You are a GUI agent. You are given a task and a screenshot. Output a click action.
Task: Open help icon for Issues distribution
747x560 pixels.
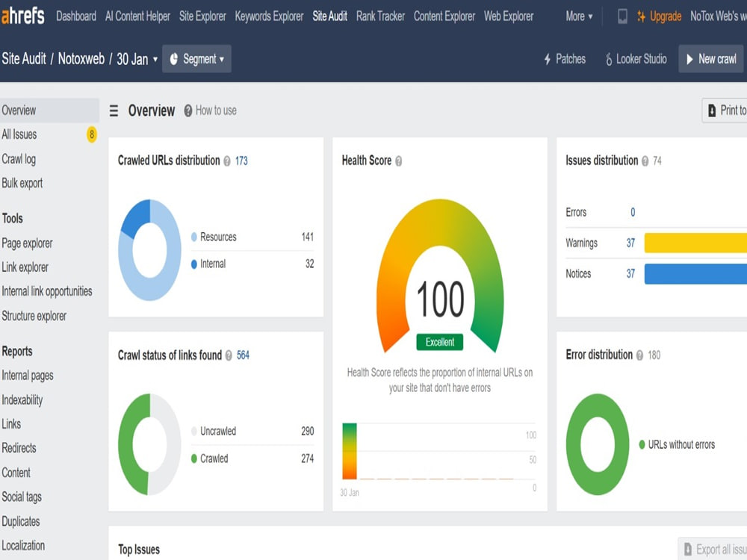645,161
